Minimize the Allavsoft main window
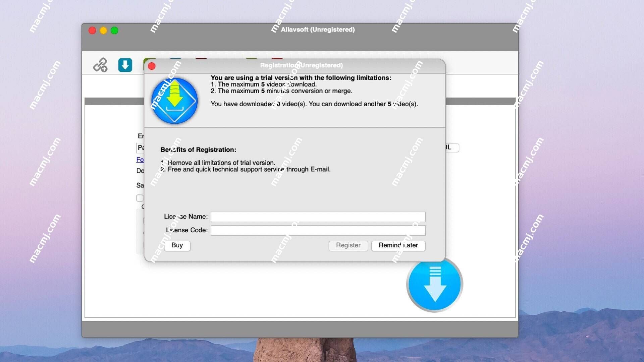This screenshot has width=644, height=362. tap(103, 31)
